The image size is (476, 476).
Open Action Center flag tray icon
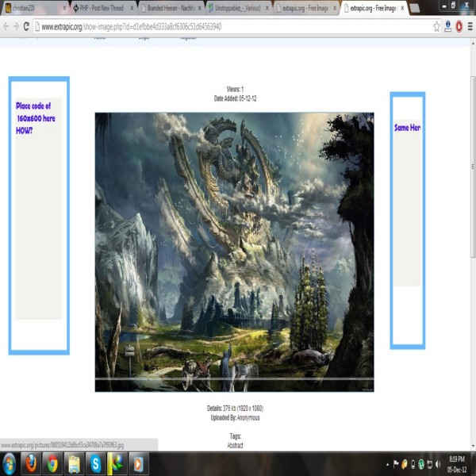(396, 464)
